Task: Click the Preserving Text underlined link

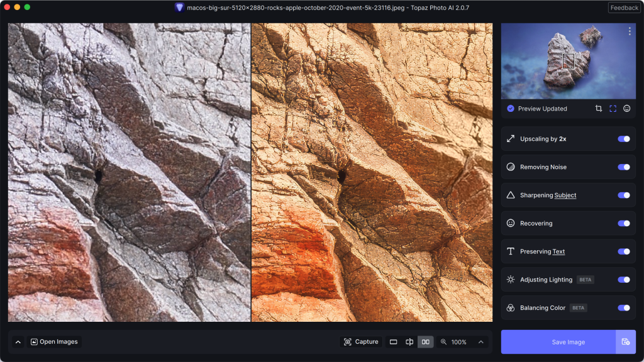Action: click(559, 251)
